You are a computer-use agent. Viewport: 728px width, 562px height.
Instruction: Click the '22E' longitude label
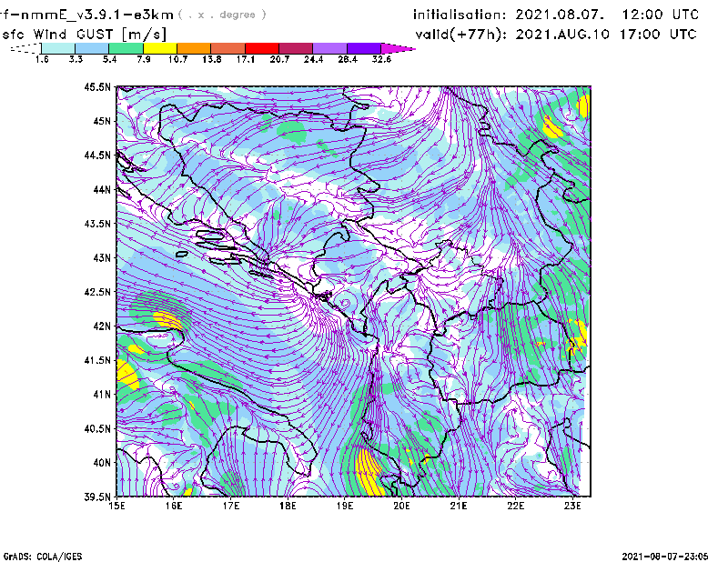[515, 506]
